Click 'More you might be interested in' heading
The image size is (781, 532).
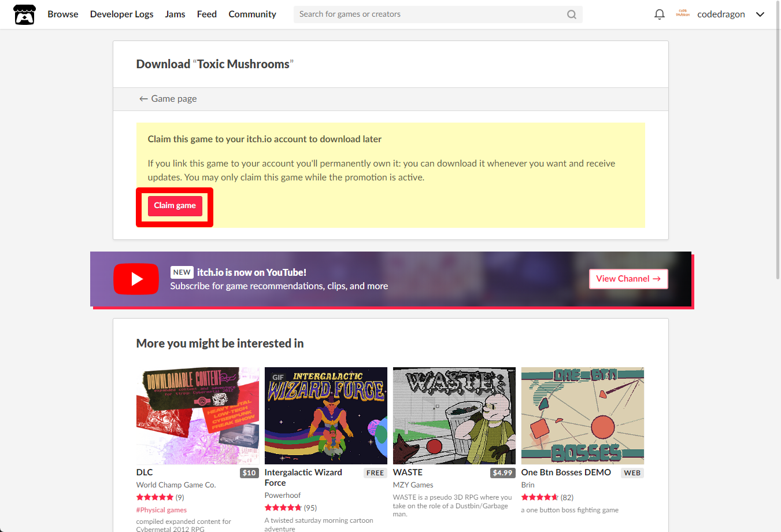pos(220,343)
